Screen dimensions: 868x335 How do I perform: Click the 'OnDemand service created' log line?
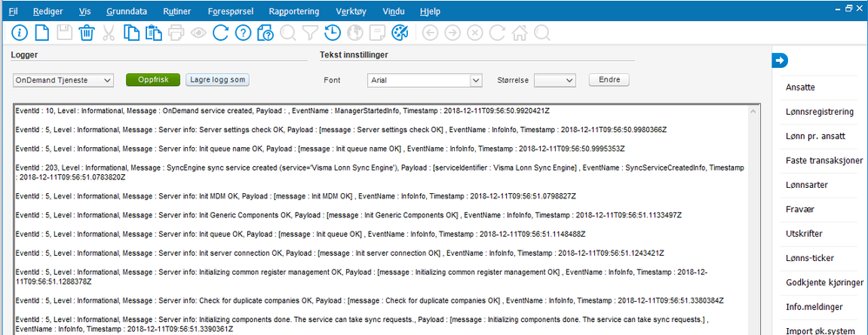(x=283, y=111)
